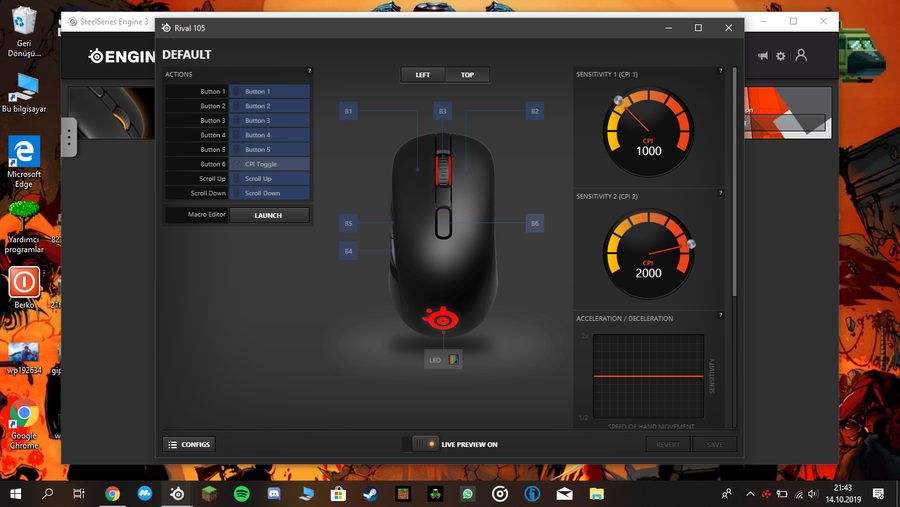The height and width of the screenshot is (507, 900).
Task: Open the Button 3 action dropdown
Action: click(x=269, y=121)
